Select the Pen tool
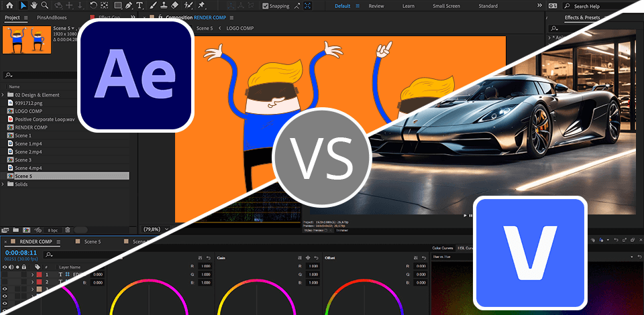Image resolution: width=644 pixels, height=315 pixels. [x=129, y=5]
